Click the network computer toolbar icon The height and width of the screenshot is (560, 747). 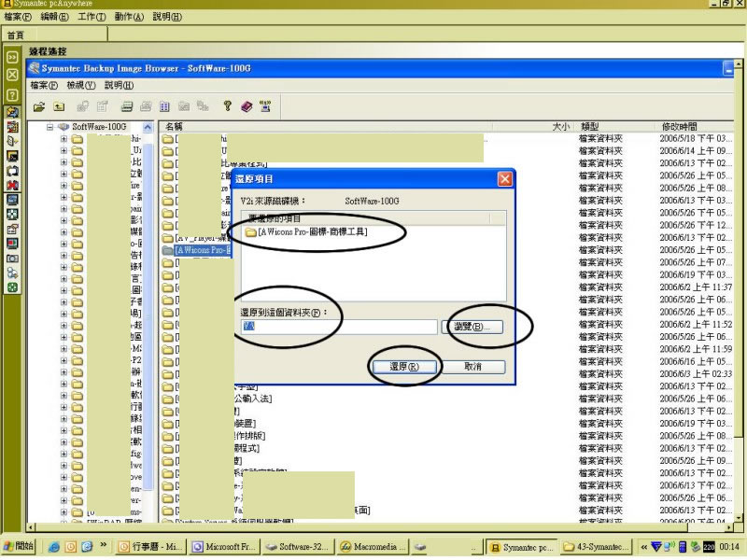(265, 106)
